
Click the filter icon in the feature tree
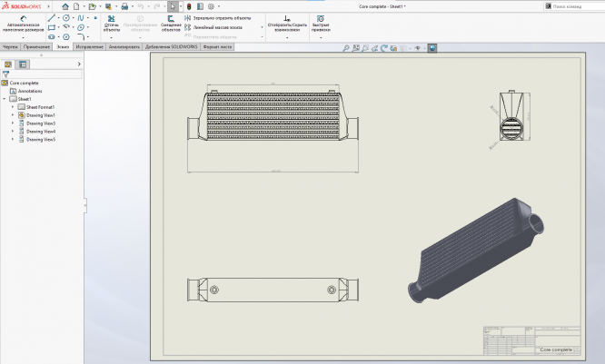[x=5, y=74]
